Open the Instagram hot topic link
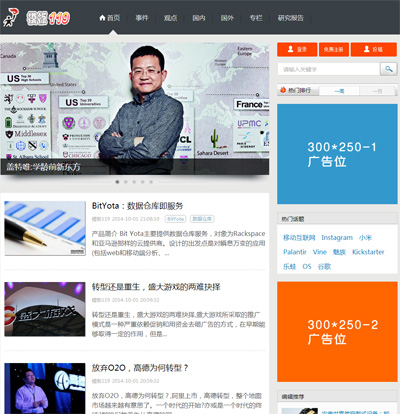Viewport: 400px width, 414px height. 337,238
